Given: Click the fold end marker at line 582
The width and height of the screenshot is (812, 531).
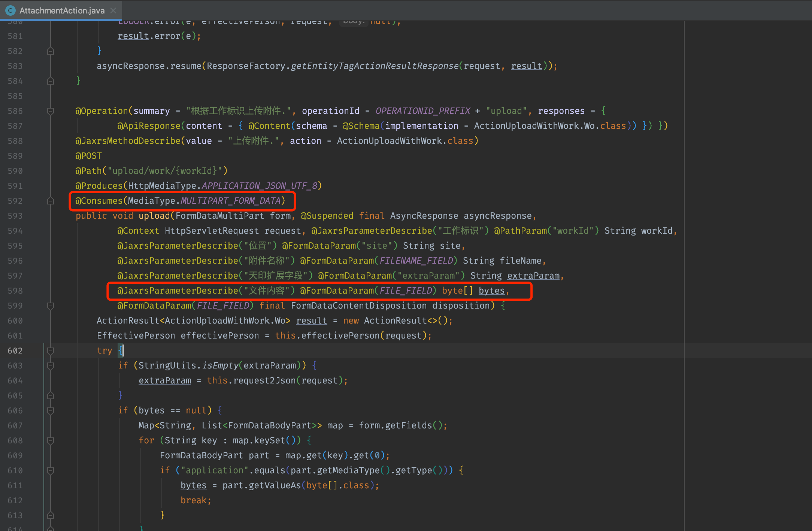Looking at the screenshot, I should [x=51, y=51].
